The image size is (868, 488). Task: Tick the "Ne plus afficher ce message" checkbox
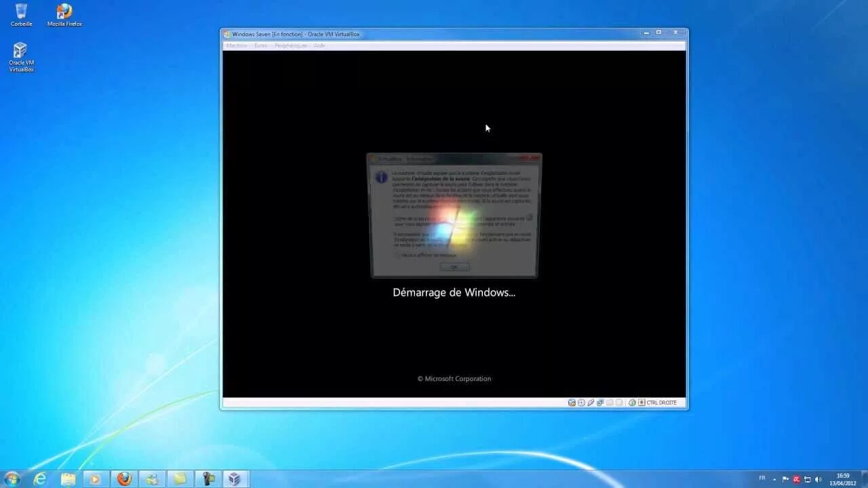[397, 255]
